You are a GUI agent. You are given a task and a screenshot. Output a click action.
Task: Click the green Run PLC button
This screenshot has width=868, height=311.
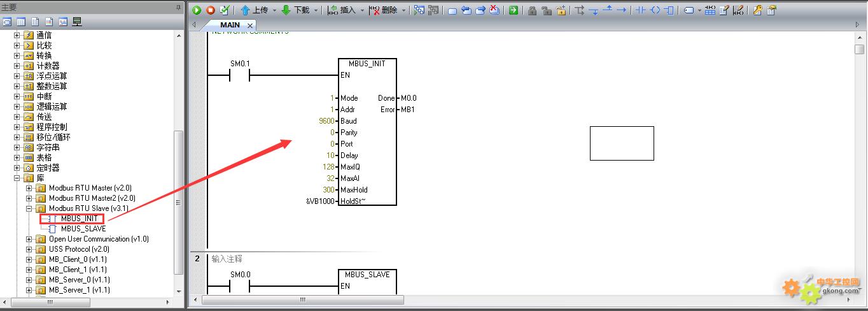pyautogui.click(x=197, y=10)
